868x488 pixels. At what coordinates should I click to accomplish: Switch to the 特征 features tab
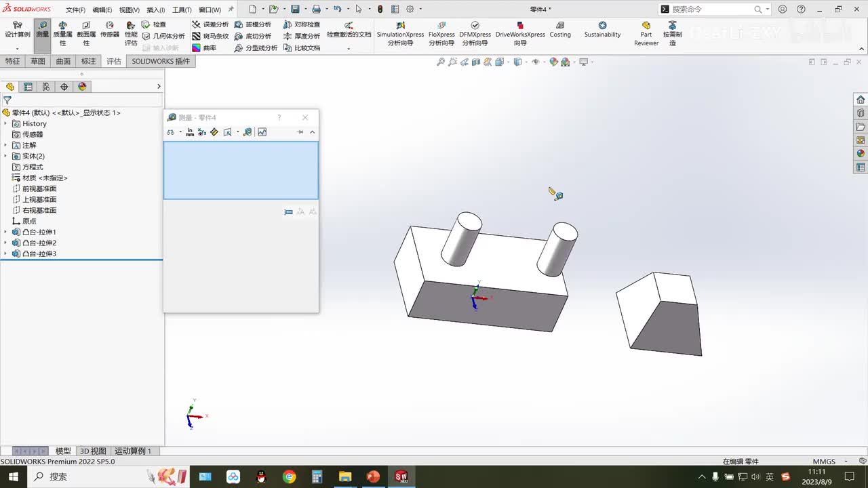pos(13,61)
